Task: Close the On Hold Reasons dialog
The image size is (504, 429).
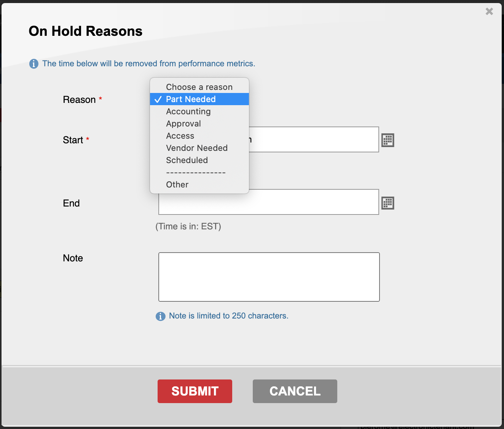Action: click(x=489, y=11)
